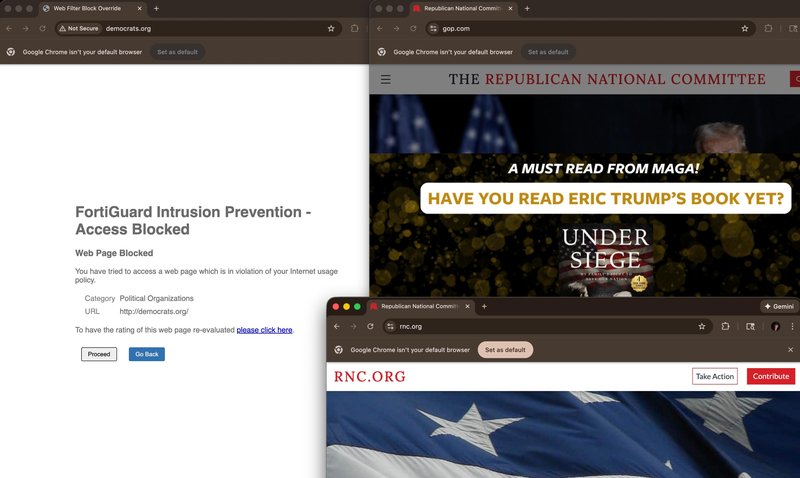
Task: Open the Gemini button in Chrome
Action: 779,306
